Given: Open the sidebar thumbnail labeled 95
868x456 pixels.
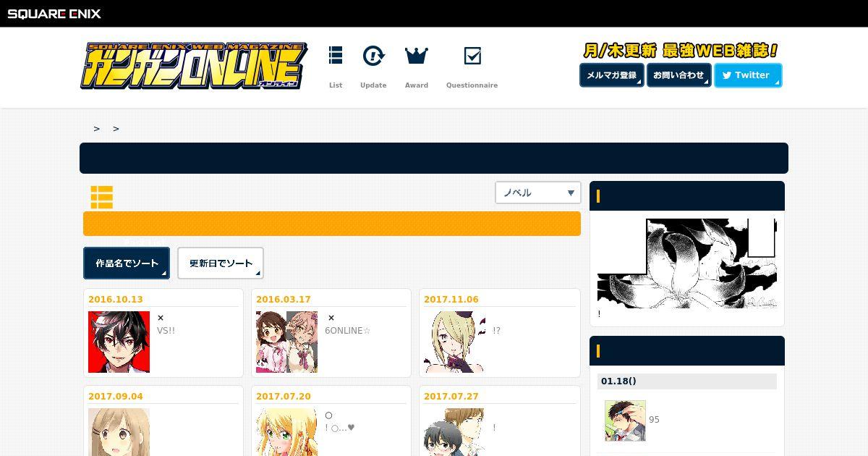Looking at the screenshot, I should tap(625, 421).
